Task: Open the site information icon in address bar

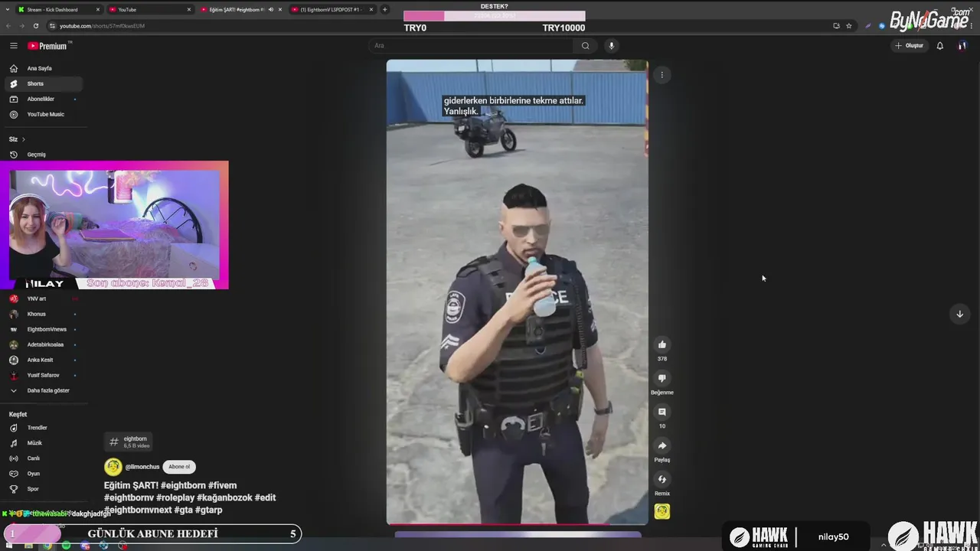Action: [x=52, y=25]
